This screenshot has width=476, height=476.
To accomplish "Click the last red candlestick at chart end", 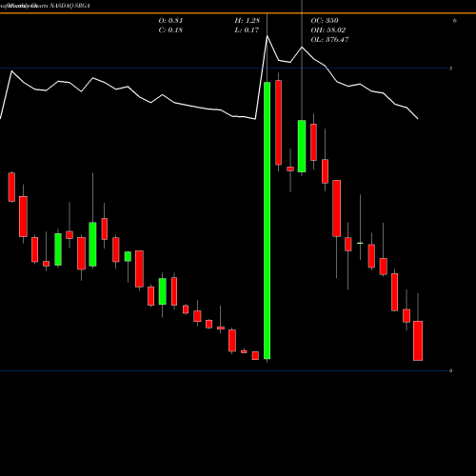I will 418,341.
